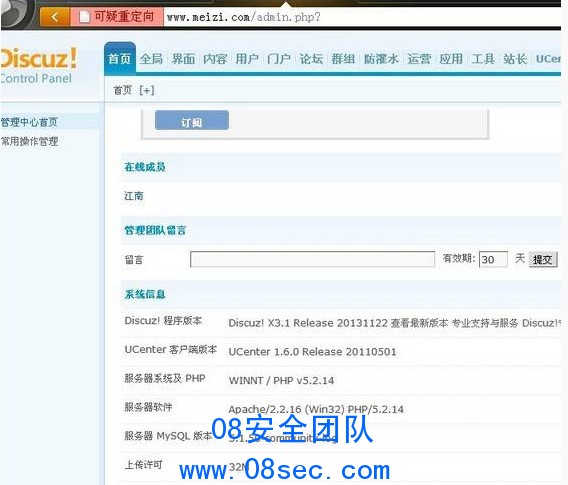The height and width of the screenshot is (485, 568).
Task: Open the UCenter navigation tab
Action: point(548,59)
